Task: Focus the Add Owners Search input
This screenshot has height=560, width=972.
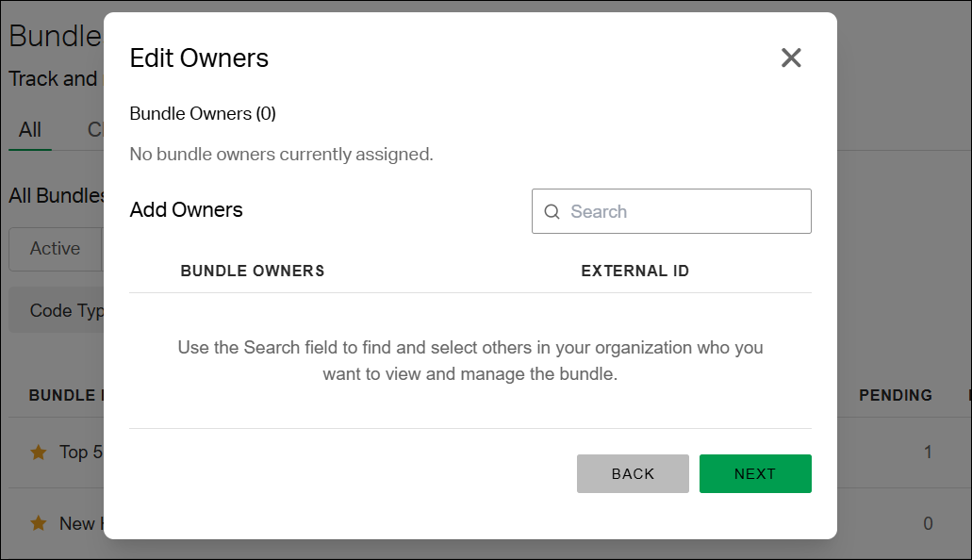Action: pos(671,211)
